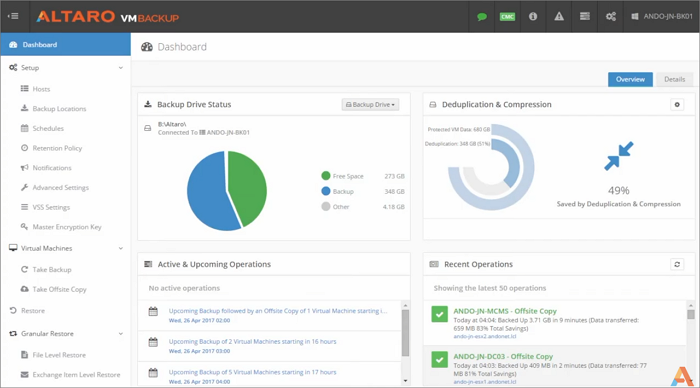Open Retention Policy

[57, 148]
